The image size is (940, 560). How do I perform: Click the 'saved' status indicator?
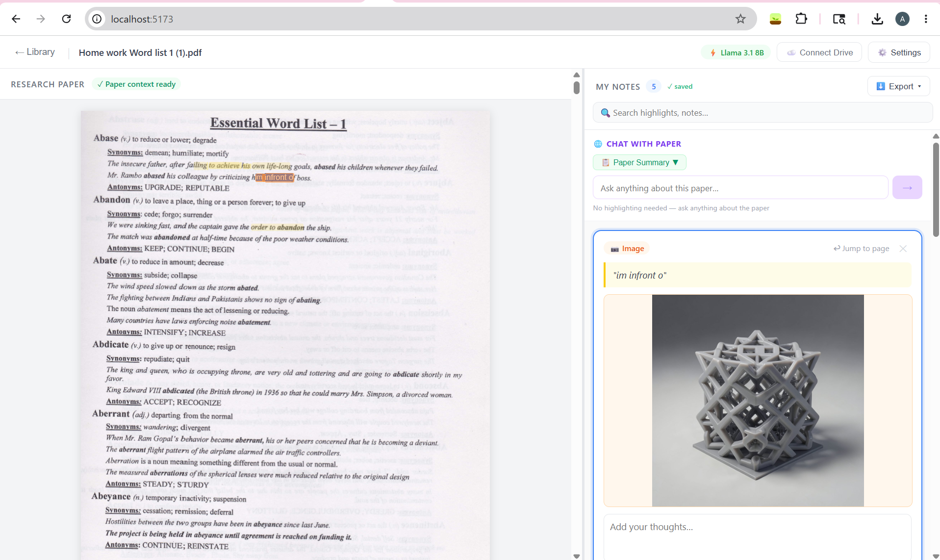tap(680, 86)
